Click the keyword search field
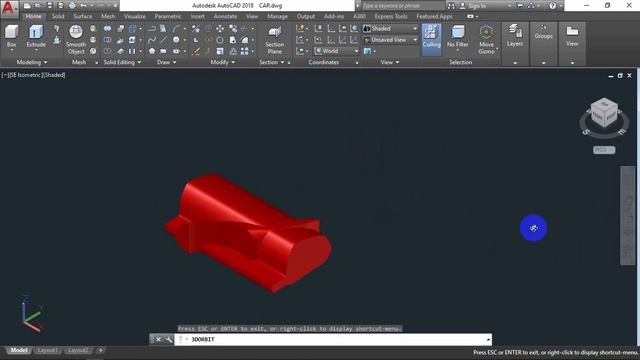This screenshot has height=360, width=640. tap(403, 6)
